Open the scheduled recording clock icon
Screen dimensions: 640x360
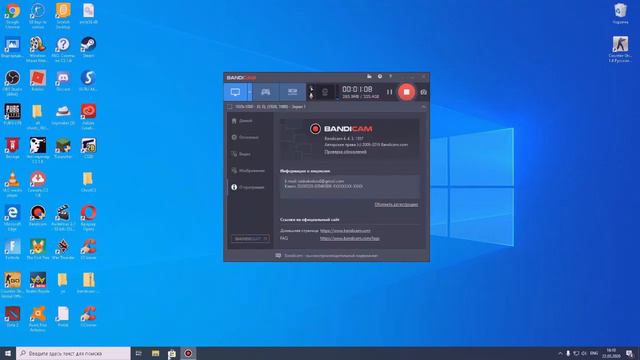click(380, 77)
